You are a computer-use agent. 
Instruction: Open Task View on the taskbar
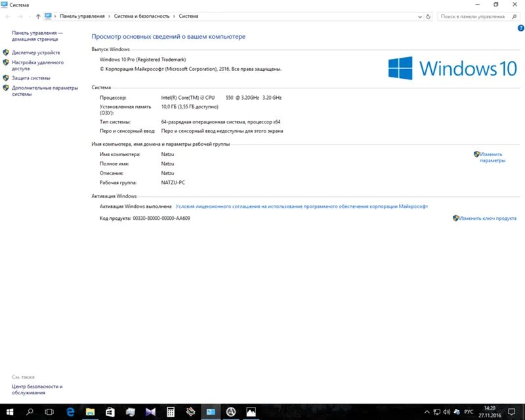click(x=49, y=412)
